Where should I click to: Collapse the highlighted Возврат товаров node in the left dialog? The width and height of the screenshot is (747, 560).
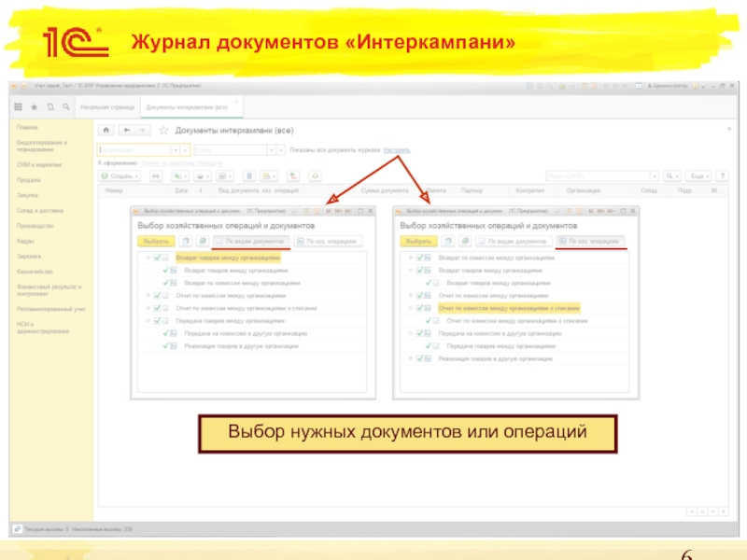pyautogui.click(x=148, y=258)
